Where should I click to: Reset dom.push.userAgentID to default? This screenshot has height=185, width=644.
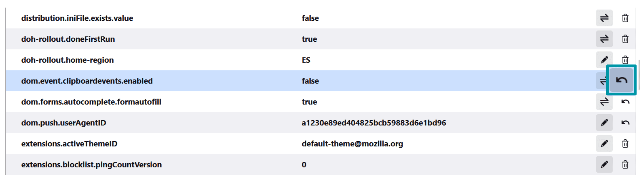(625, 123)
